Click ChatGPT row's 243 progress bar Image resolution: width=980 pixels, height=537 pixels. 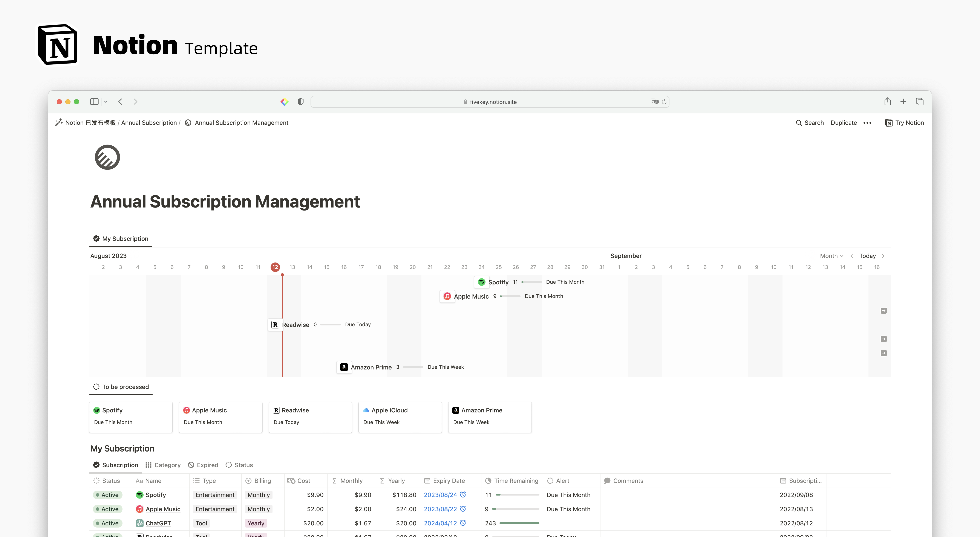click(519, 523)
